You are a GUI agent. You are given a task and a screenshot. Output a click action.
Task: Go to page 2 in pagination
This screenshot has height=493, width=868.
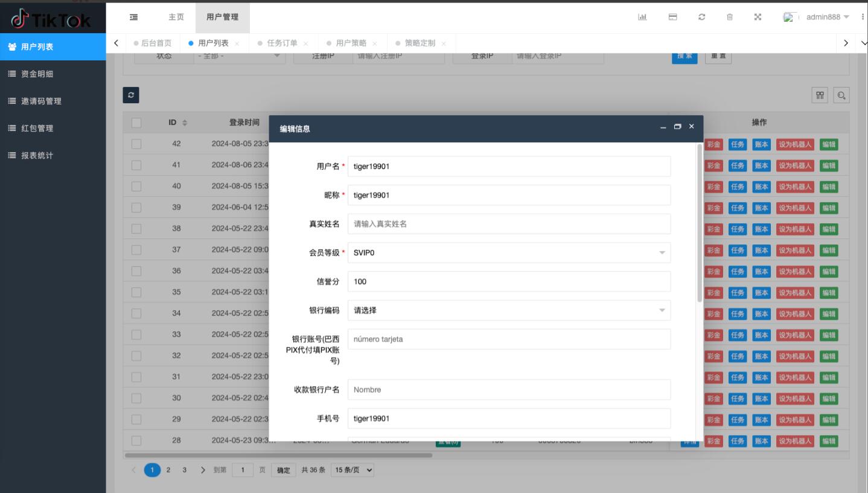[x=168, y=470]
